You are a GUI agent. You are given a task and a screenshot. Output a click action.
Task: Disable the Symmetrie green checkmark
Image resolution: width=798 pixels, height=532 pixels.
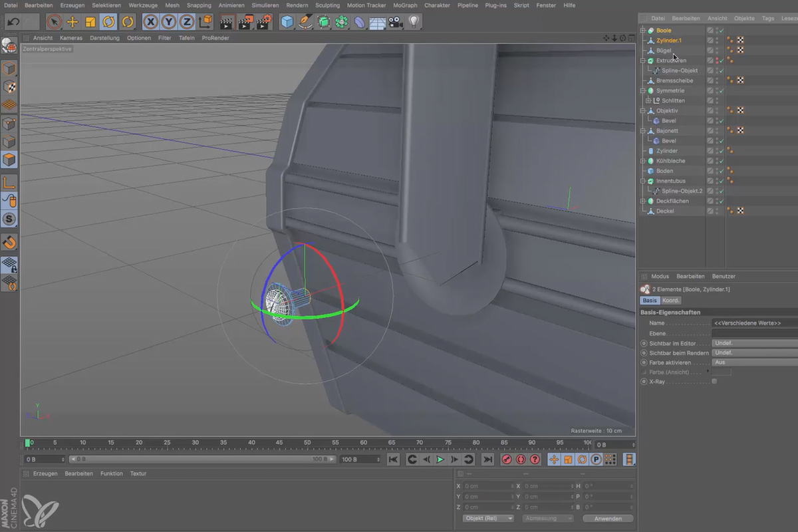tap(722, 90)
